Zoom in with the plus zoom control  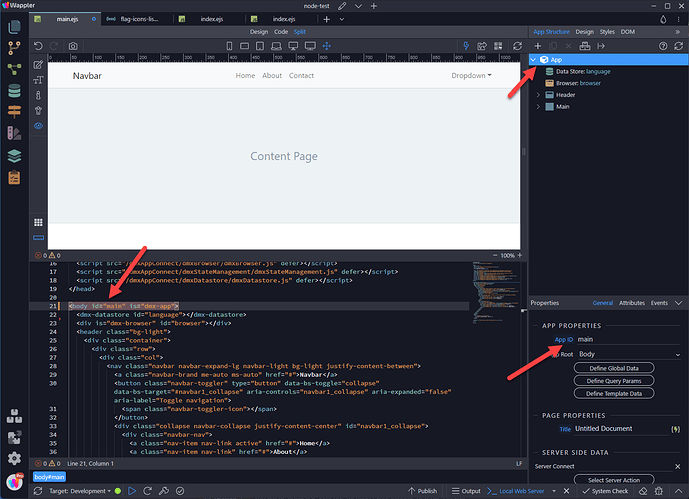[x=520, y=255]
